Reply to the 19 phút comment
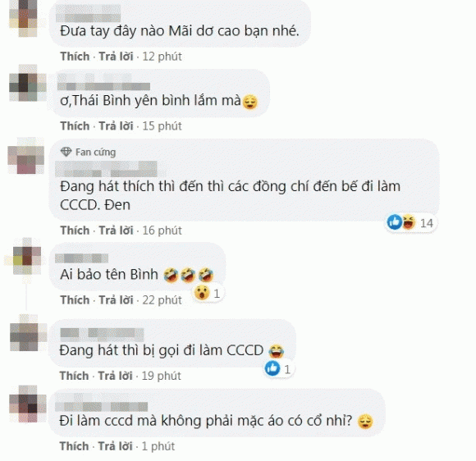476x461 pixels. point(115,376)
